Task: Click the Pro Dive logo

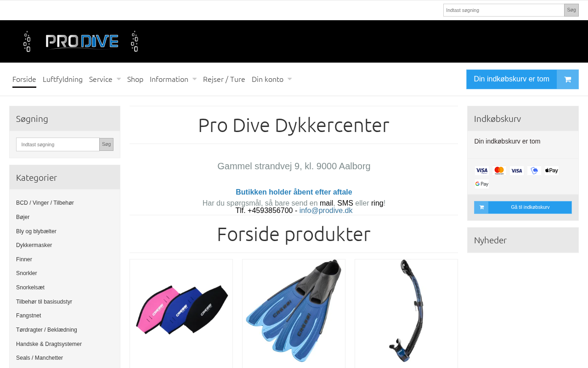Action: [x=81, y=41]
